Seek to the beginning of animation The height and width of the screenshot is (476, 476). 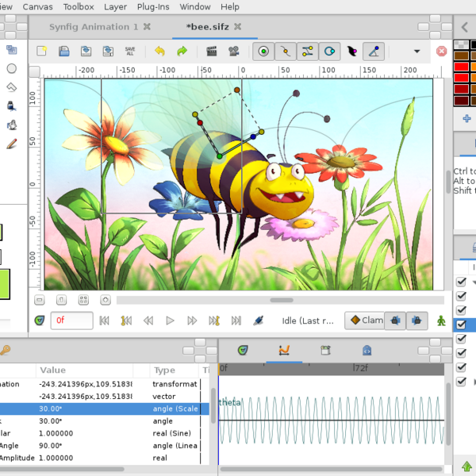104,321
